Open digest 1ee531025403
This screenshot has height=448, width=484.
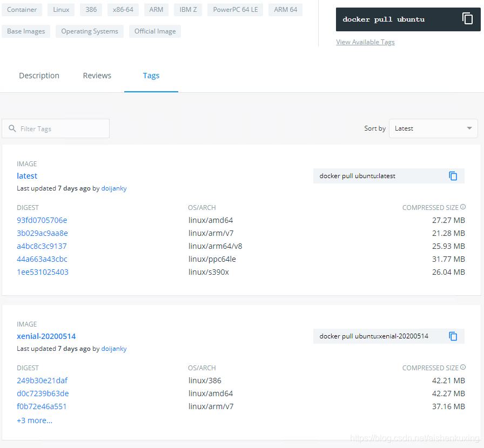pyautogui.click(x=43, y=272)
